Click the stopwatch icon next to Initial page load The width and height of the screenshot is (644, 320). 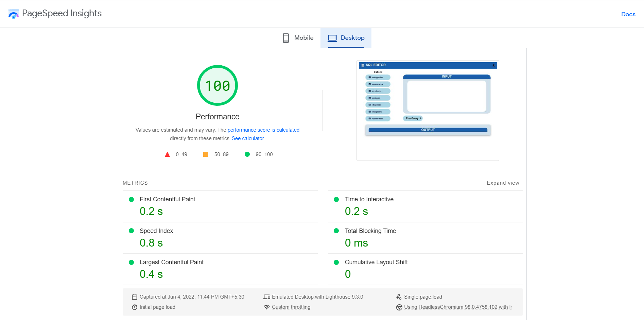coord(135,307)
